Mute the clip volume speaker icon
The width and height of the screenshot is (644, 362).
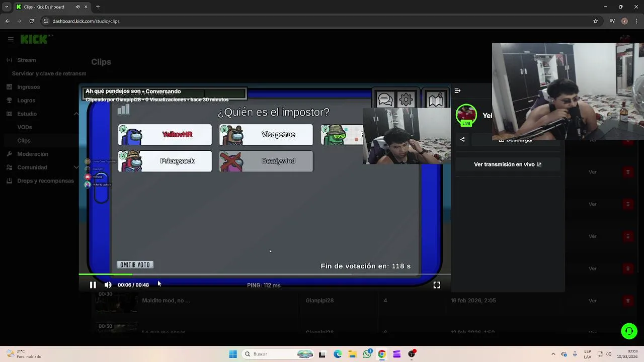(108, 285)
